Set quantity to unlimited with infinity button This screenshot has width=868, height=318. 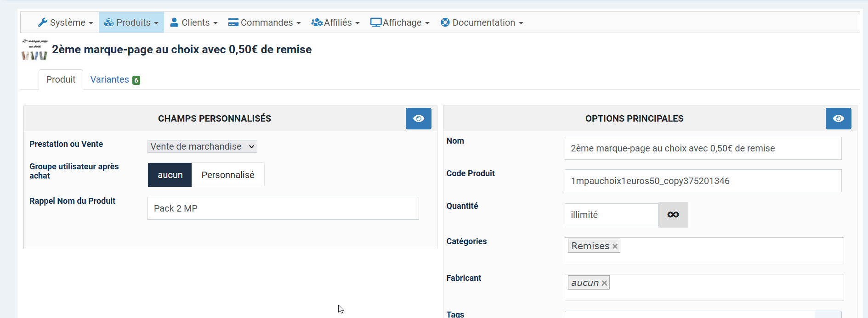[673, 215]
